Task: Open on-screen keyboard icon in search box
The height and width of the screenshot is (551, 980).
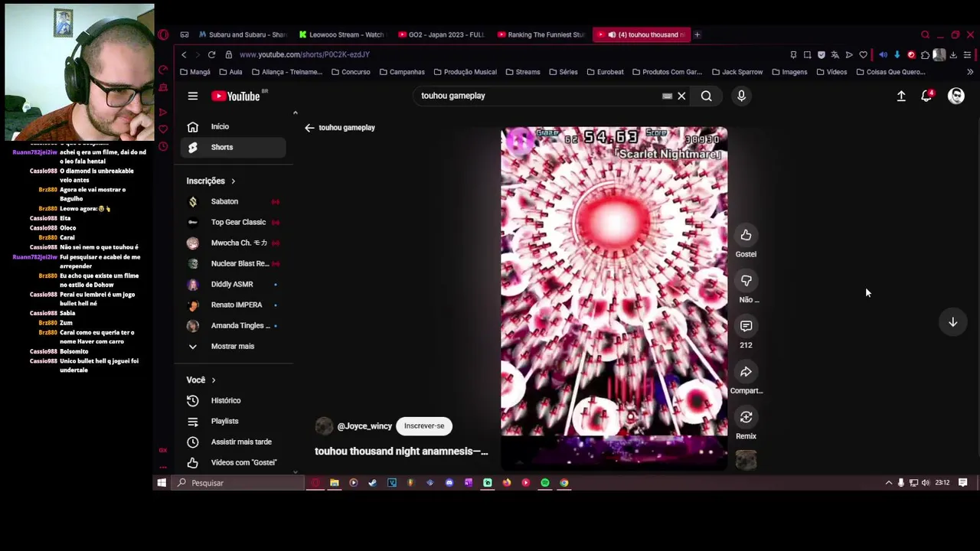Action: tap(667, 96)
